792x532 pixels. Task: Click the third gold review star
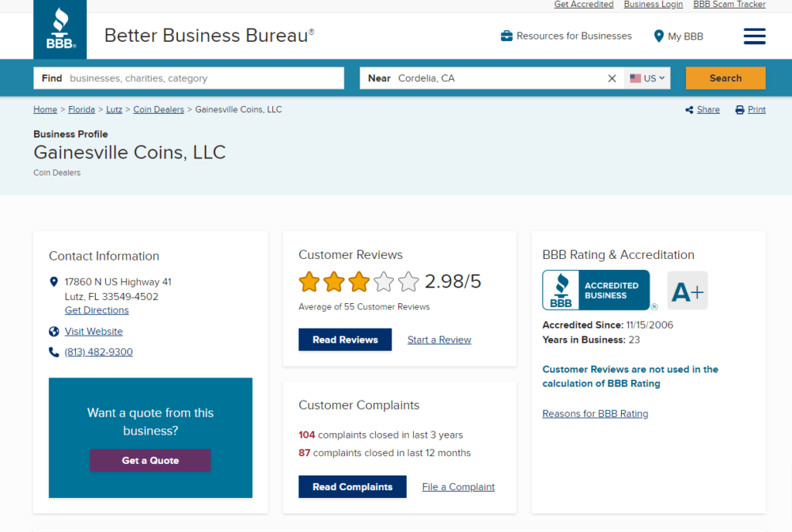(x=359, y=281)
